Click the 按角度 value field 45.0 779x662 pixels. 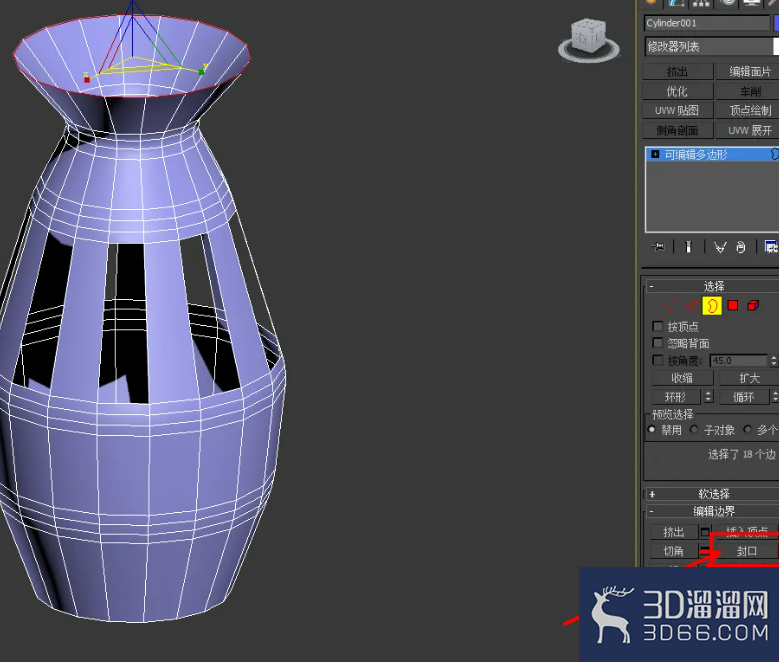point(739,361)
